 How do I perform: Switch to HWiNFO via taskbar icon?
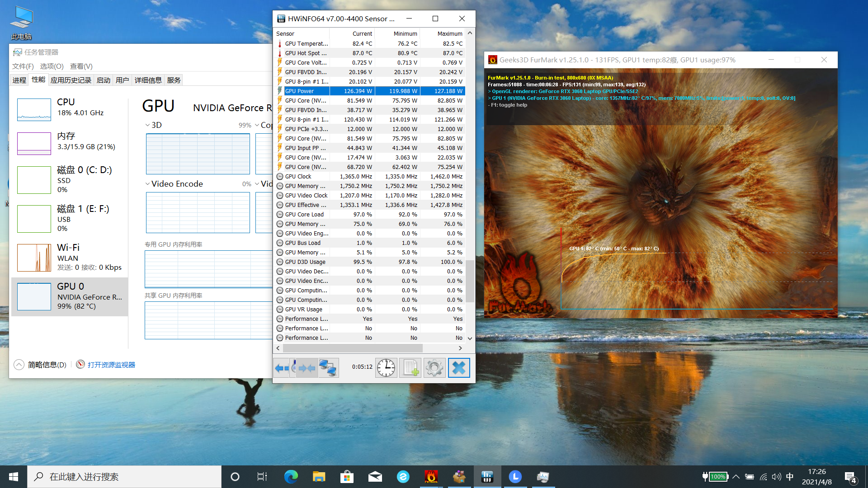(x=487, y=477)
